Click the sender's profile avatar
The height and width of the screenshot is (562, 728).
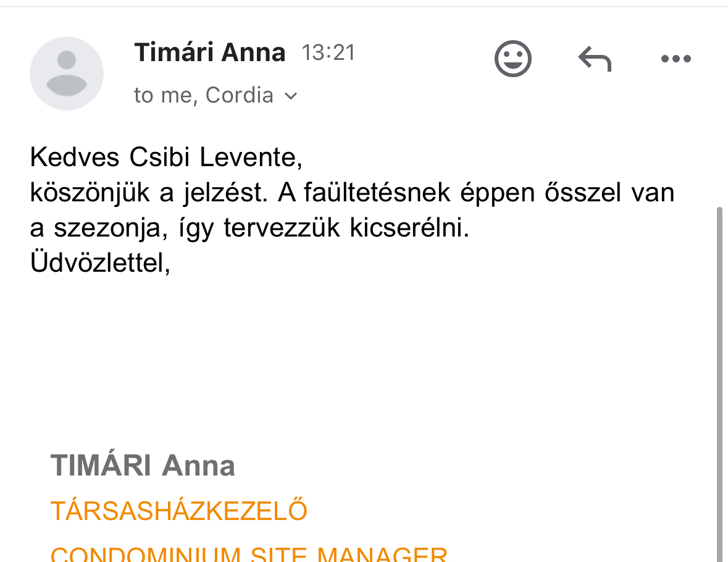coord(67,73)
